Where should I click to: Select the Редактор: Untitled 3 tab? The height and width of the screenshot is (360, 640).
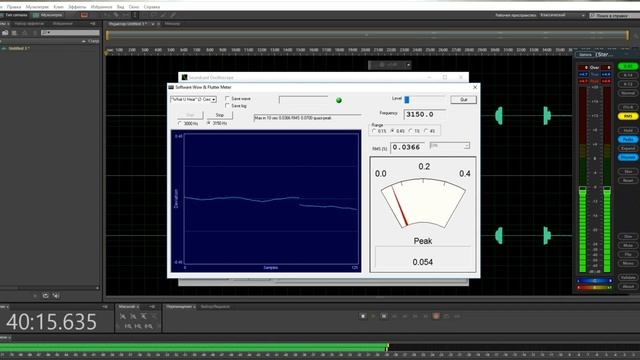(x=127, y=24)
